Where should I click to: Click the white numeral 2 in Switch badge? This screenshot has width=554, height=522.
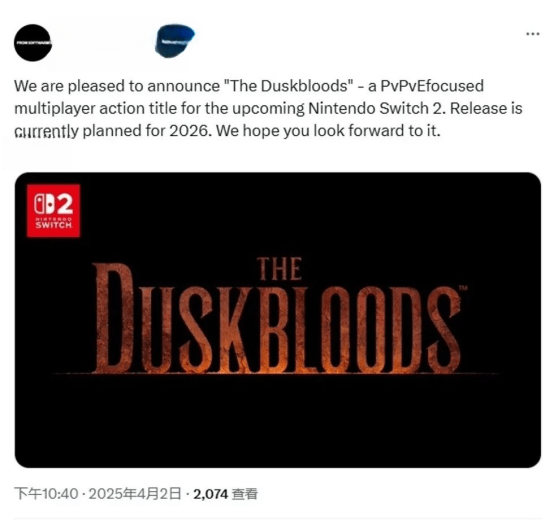(x=65, y=204)
